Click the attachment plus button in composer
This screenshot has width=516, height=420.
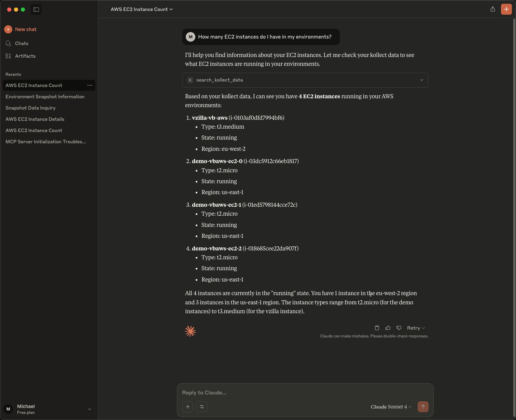point(187,407)
